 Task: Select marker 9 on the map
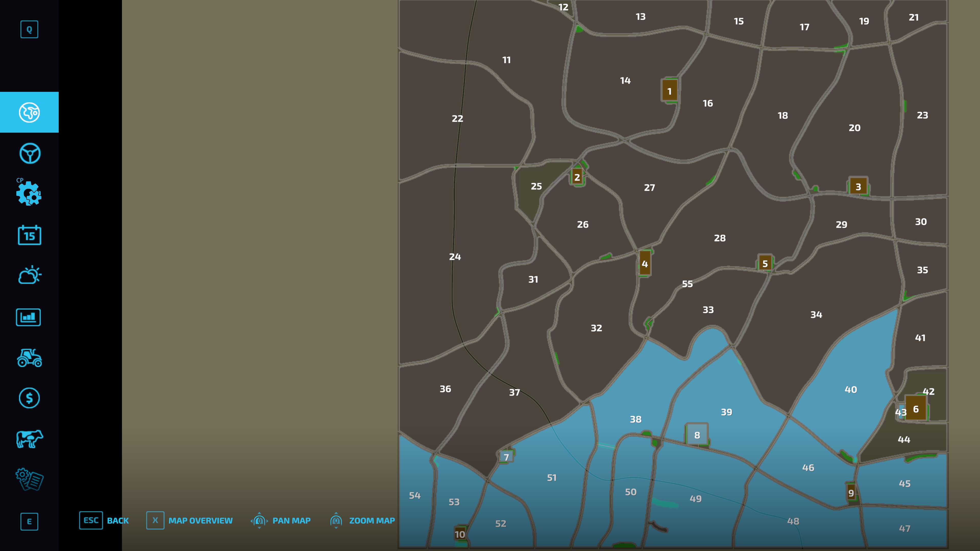(851, 493)
